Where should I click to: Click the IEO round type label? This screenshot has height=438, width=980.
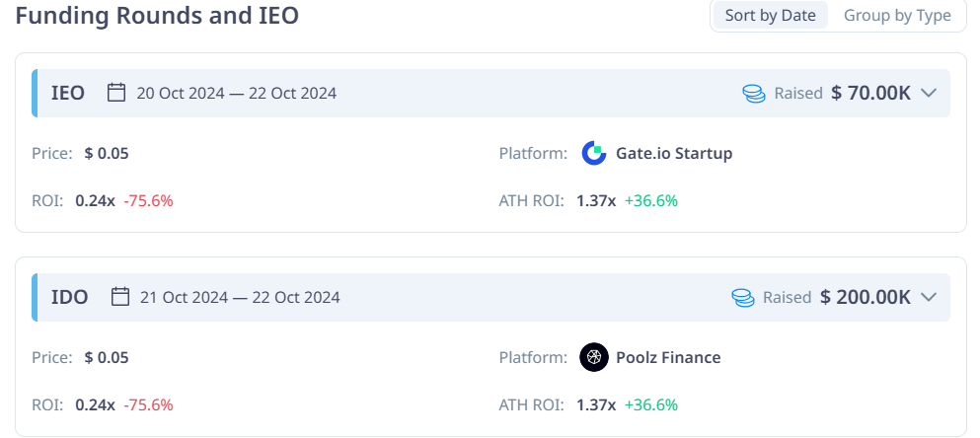coord(67,93)
